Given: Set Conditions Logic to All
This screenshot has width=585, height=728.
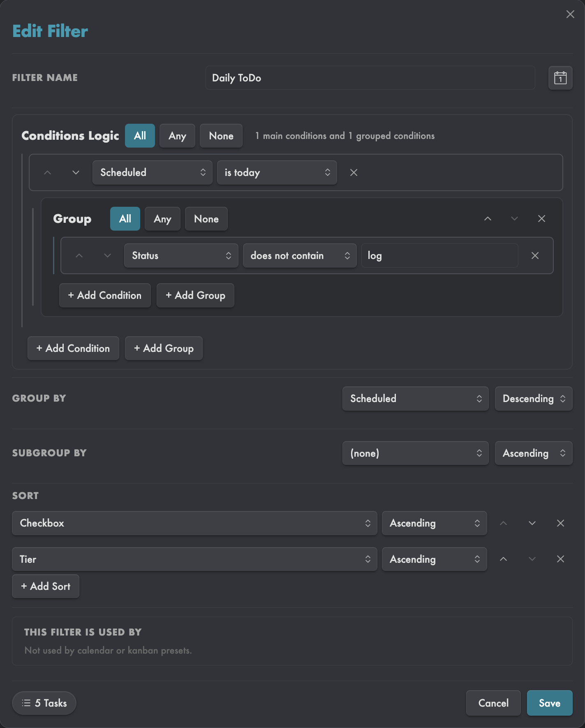Looking at the screenshot, I should [140, 136].
